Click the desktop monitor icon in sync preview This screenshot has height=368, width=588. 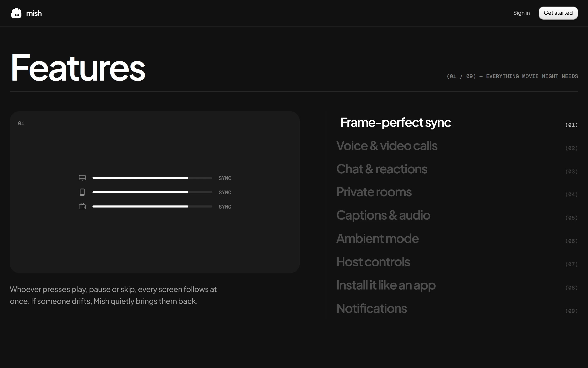[82, 178]
